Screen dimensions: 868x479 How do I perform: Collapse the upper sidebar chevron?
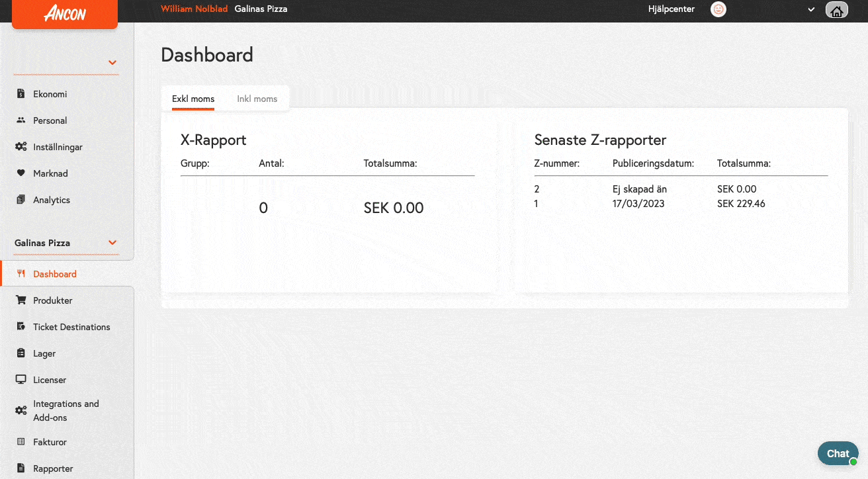pyautogui.click(x=112, y=62)
